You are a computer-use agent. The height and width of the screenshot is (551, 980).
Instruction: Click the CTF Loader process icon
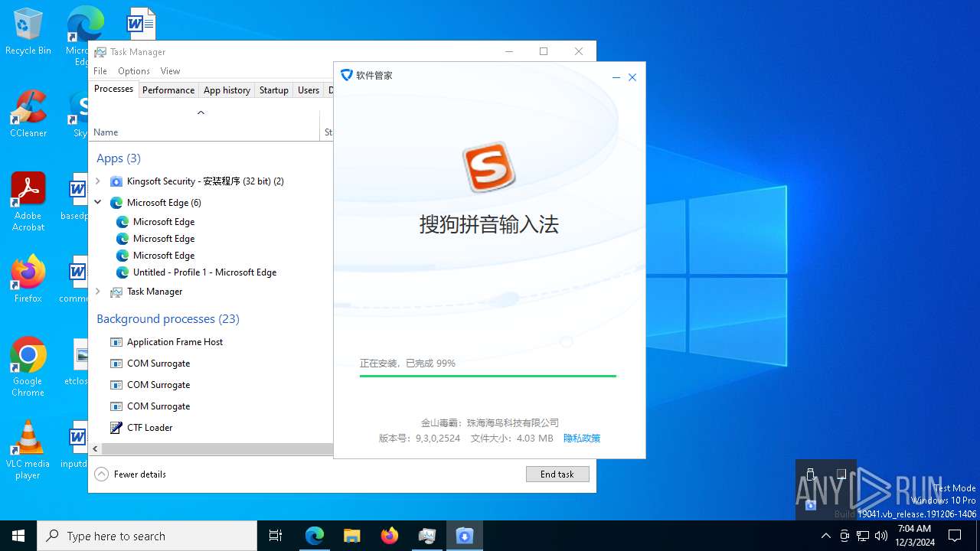[116, 428]
